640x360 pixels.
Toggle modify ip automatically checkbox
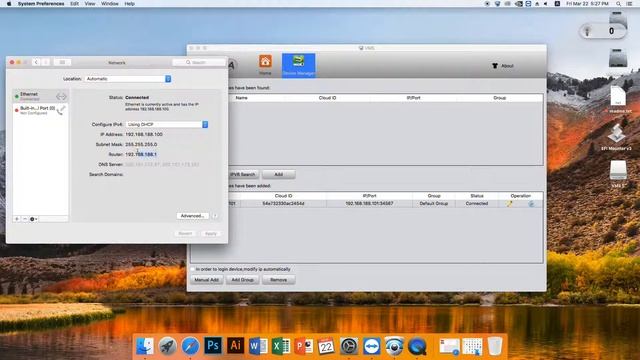pyautogui.click(x=193, y=269)
